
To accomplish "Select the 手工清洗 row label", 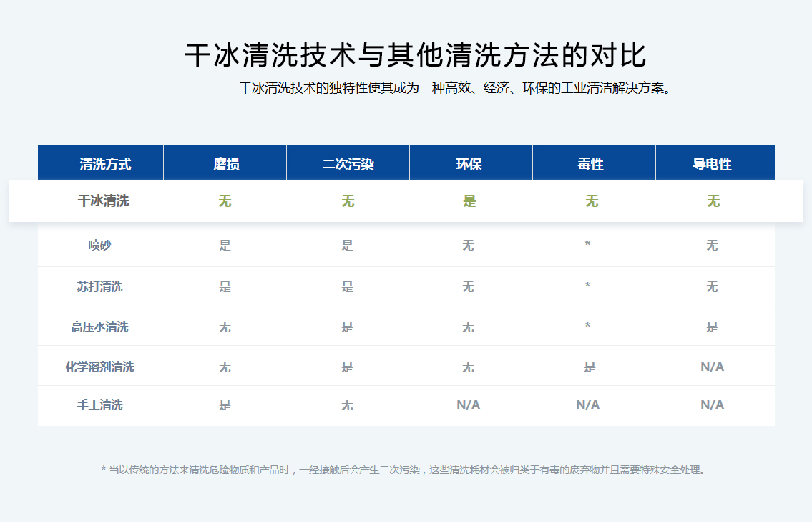I will [100, 405].
